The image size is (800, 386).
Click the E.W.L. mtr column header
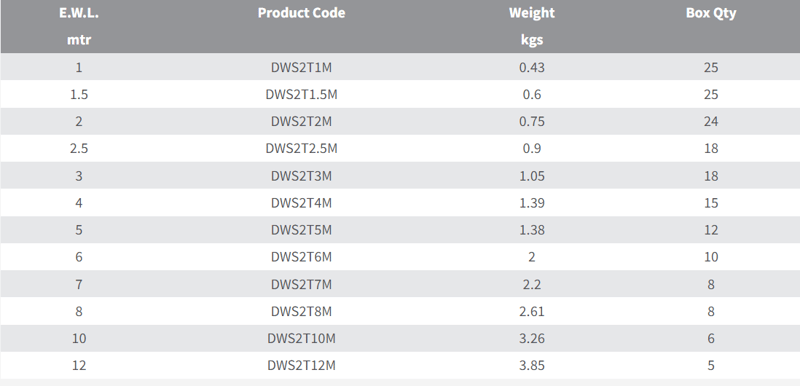pyautogui.click(x=79, y=26)
